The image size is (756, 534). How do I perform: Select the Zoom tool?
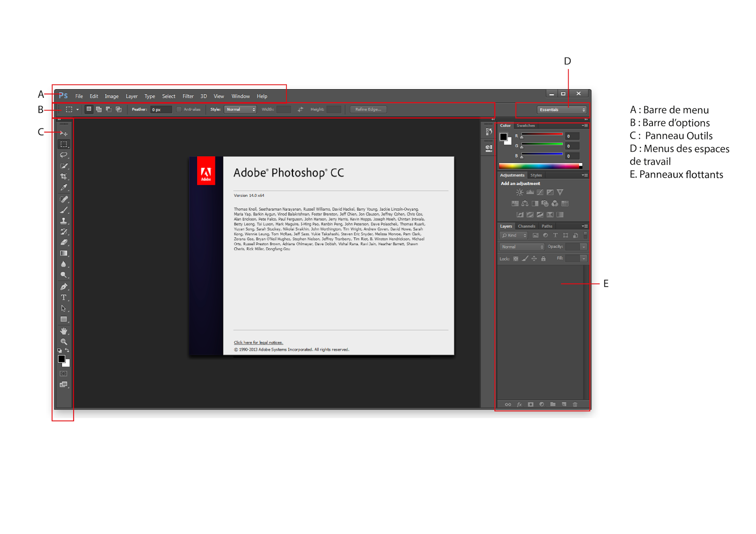pos(65,340)
